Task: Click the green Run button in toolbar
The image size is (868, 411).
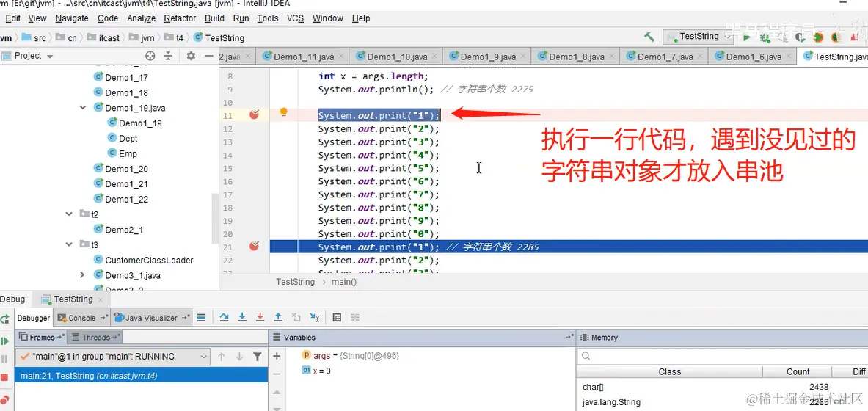Action: (747, 37)
